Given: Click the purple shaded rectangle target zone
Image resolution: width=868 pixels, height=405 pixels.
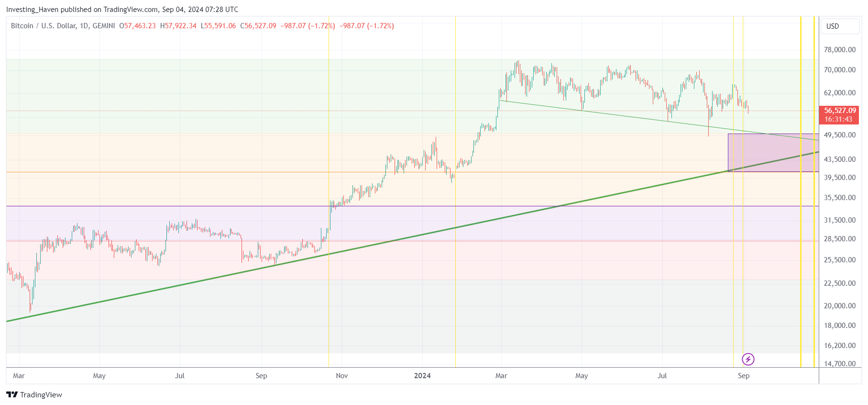Looking at the screenshot, I should point(773,153).
